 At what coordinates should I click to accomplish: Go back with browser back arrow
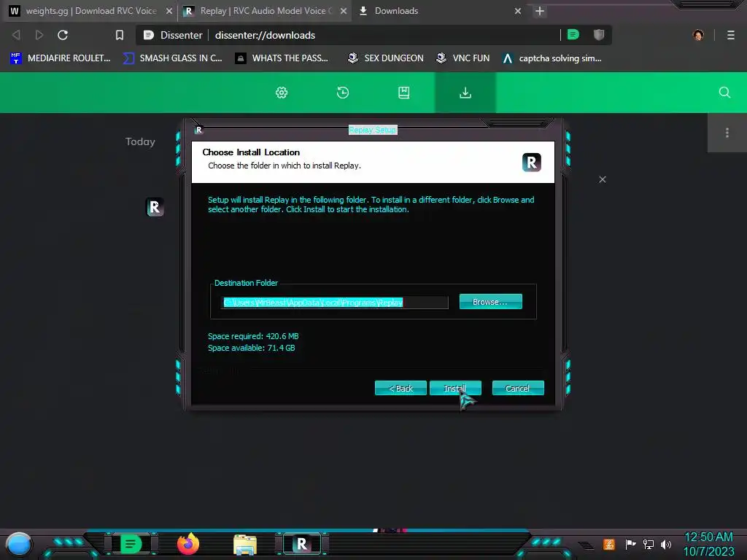point(16,35)
